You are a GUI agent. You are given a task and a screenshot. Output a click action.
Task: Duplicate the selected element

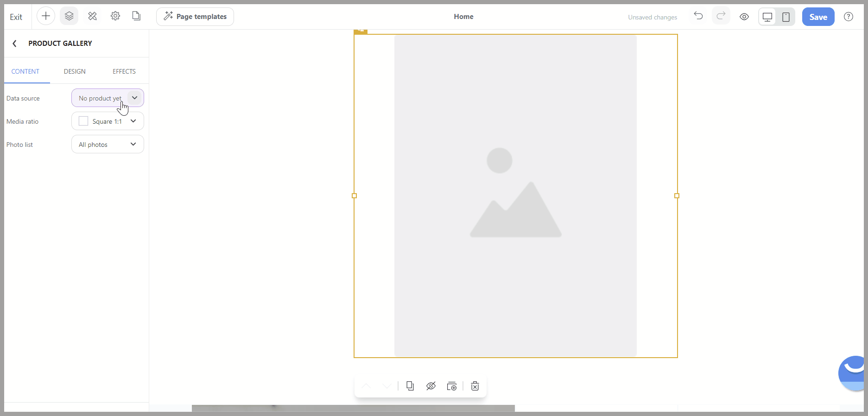(x=410, y=386)
